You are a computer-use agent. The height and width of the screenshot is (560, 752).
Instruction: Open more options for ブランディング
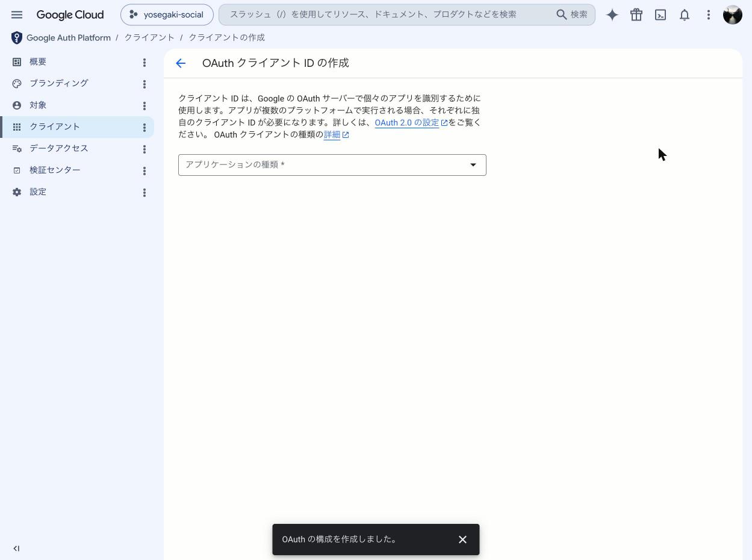pyautogui.click(x=144, y=84)
